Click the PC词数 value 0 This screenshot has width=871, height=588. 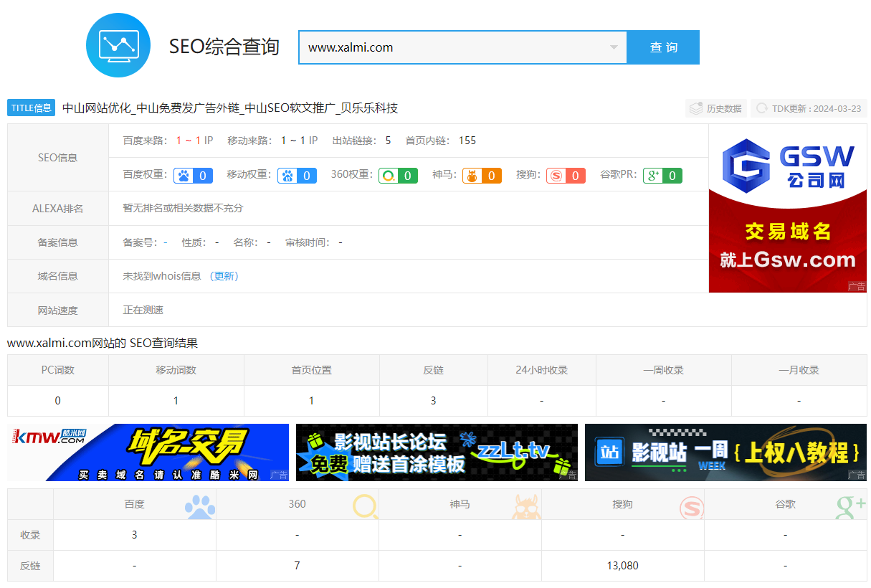click(58, 401)
